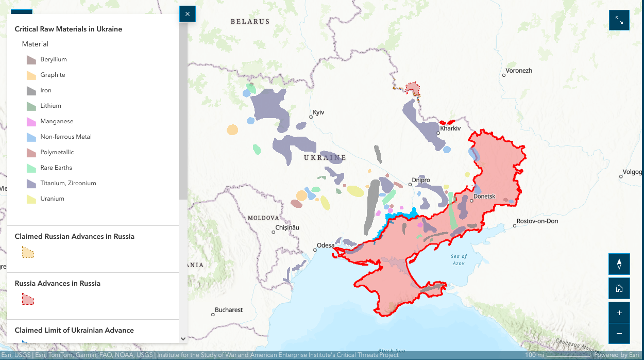This screenshot has width=644, height=360.
Task: Click the 'Sea of Azov' map label
Action: [459, 260]
